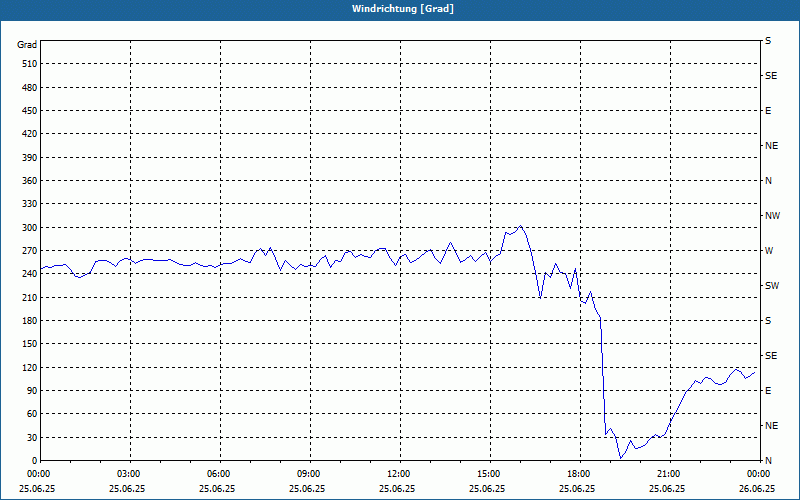
Task: Click the E compass label at 450 level
Action: pos(768,111)
